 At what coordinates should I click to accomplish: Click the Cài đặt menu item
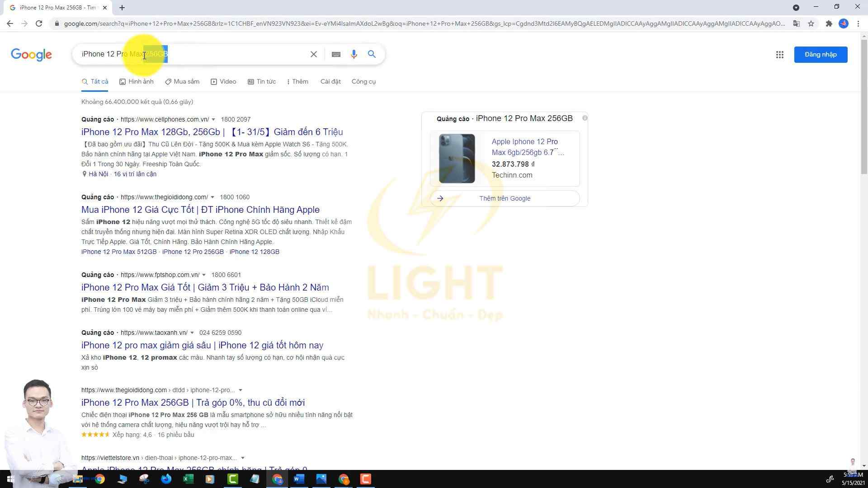point(330,81)
